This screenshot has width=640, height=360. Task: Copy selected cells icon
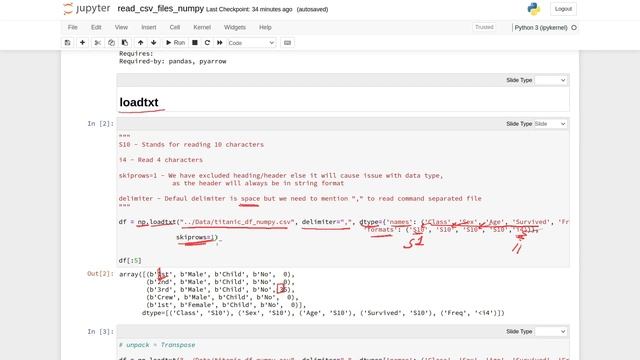tap(111, 43)
